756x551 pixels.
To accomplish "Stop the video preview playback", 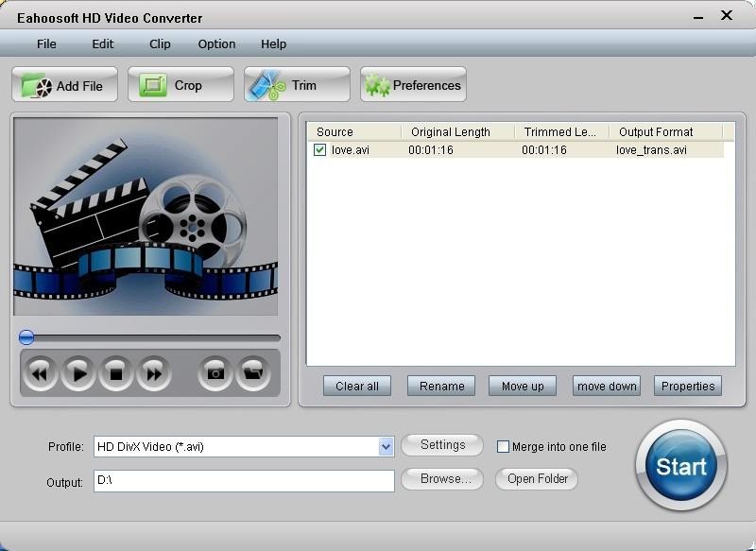I will (x=113, y=372).
